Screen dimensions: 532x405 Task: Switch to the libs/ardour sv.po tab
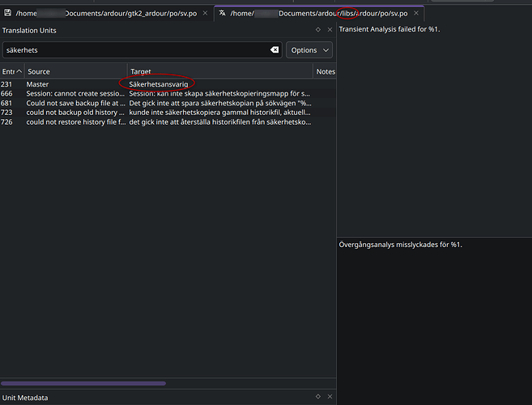coord(319,13)
